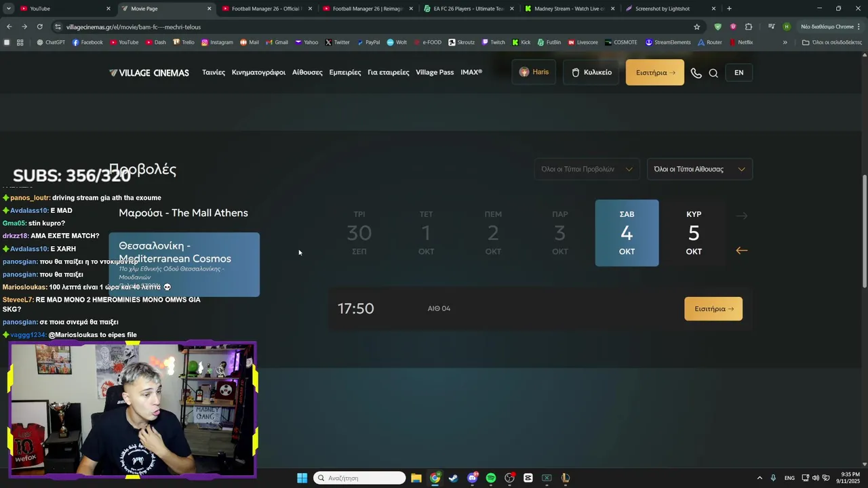Open the ChatGPT bookmark
This screenshot has height=488, width=868.
click(x=51, y=42)
